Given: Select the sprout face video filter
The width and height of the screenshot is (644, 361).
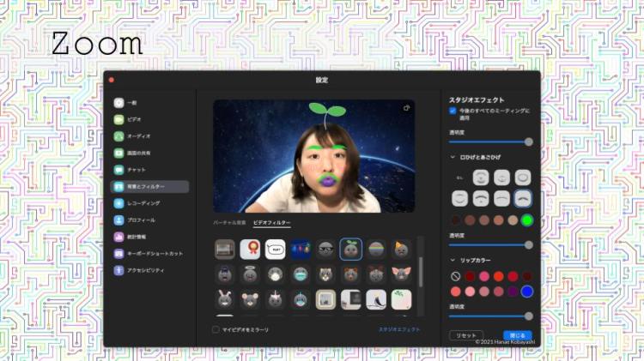Looking at the screenshot, I should 350,250.
